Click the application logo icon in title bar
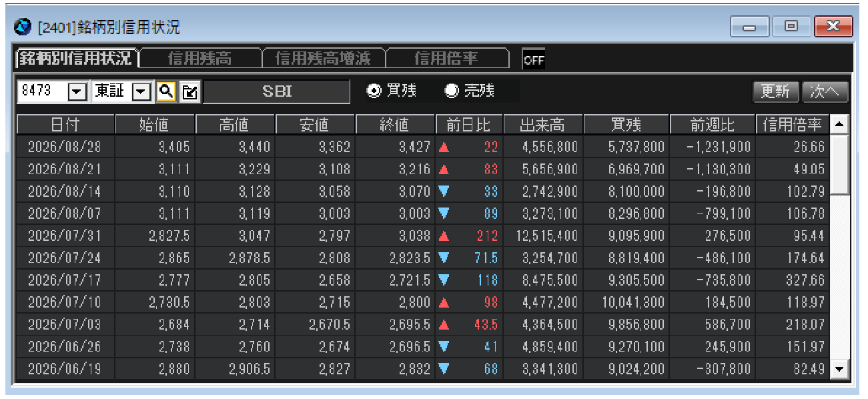This screenshot has width=868, height=399. click(23, 27)
